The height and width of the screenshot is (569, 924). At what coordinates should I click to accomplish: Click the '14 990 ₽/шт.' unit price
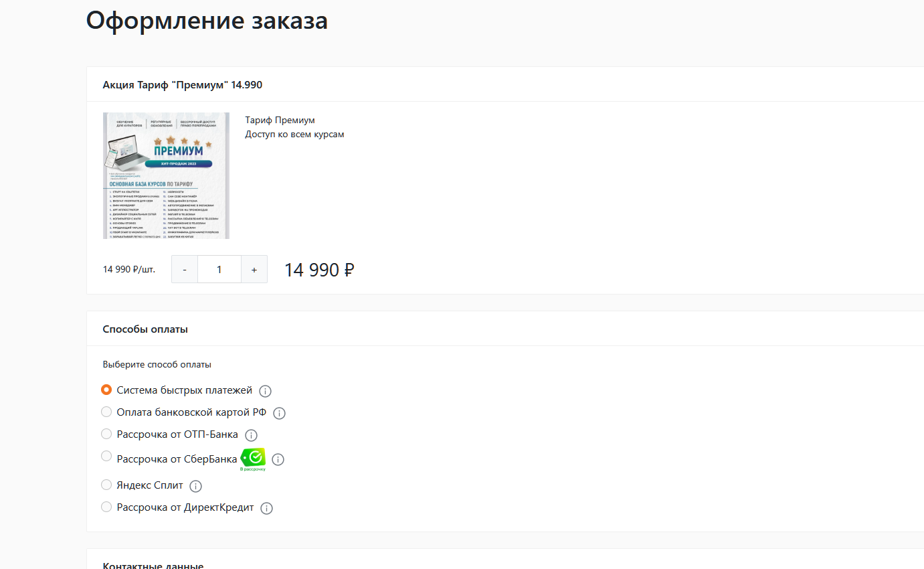click(129, 269)
